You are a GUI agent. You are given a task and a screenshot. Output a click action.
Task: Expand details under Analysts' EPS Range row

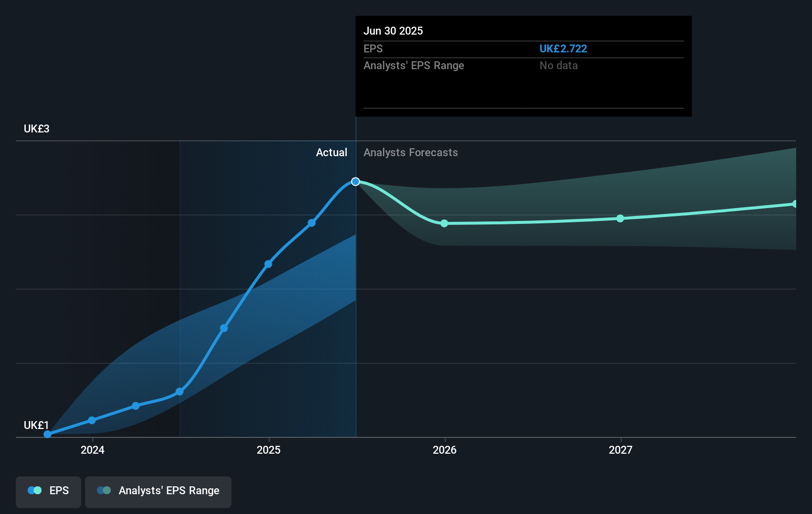[x=414, y=65]
